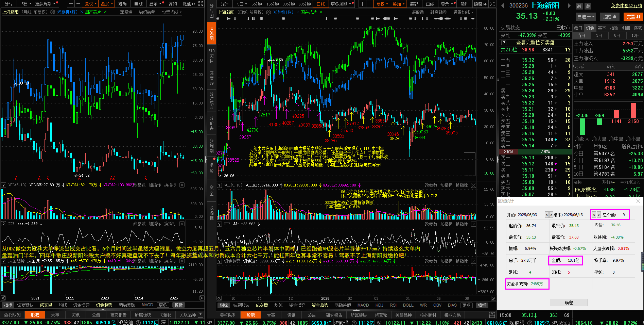644x325 pixels.
Task: Remove 国产芯片 overlay in right daily chart
Action: coord(321,12)
